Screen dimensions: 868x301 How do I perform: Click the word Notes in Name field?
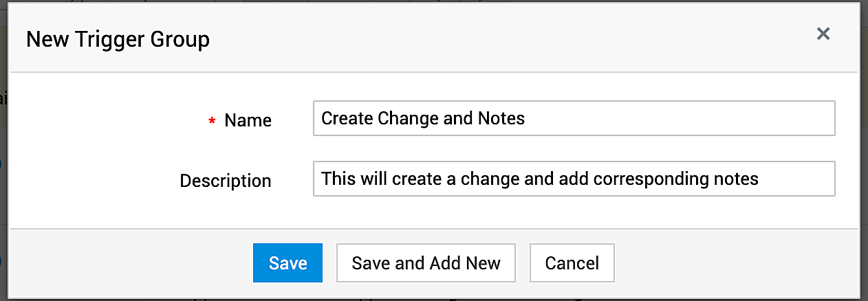(501, 118)
